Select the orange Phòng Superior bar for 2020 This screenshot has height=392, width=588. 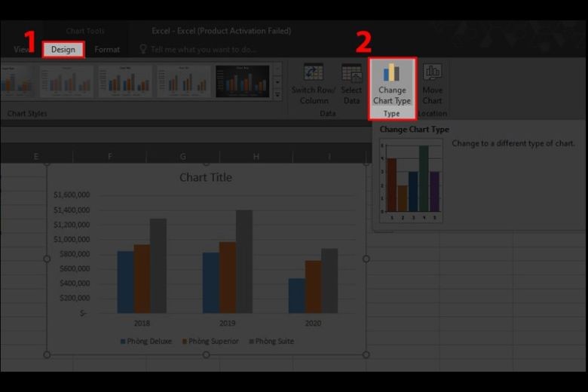(x=313, y=287)
